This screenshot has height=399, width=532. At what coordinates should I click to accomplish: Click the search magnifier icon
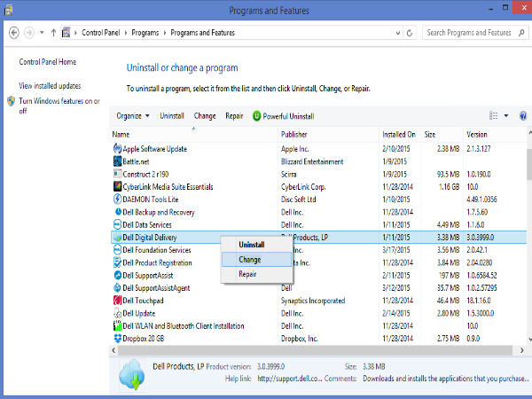click(x=521, y=33)
